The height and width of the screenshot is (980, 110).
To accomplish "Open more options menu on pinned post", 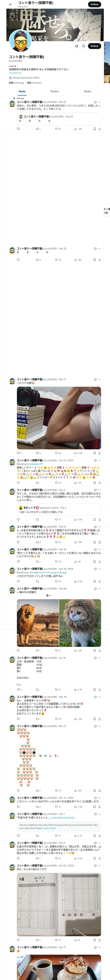I will 100,102.
